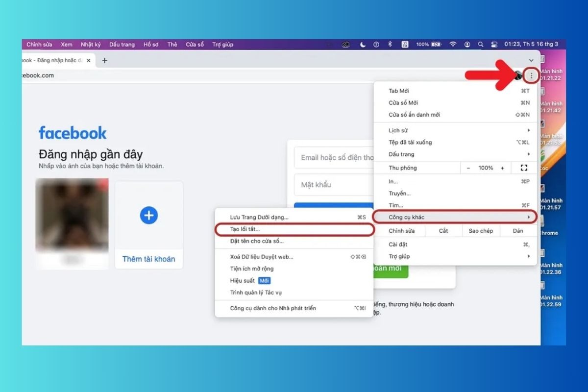
Task: Open Spotlight search magnifier icon
Action: [x=481, y=44]
